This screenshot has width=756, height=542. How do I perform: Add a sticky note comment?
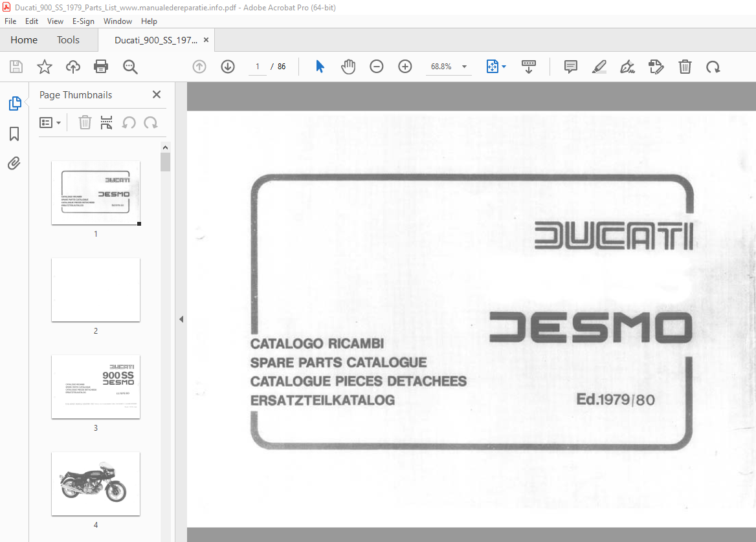point(570,67)
